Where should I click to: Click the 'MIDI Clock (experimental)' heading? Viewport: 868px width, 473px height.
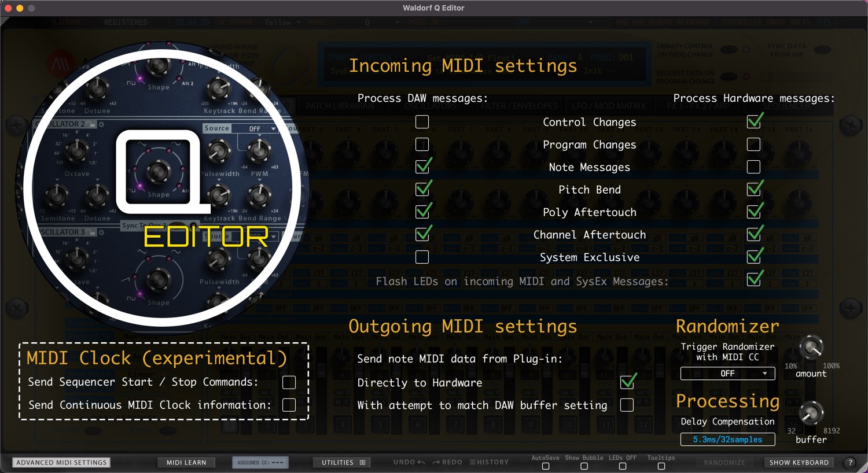(x=157, y=359)
